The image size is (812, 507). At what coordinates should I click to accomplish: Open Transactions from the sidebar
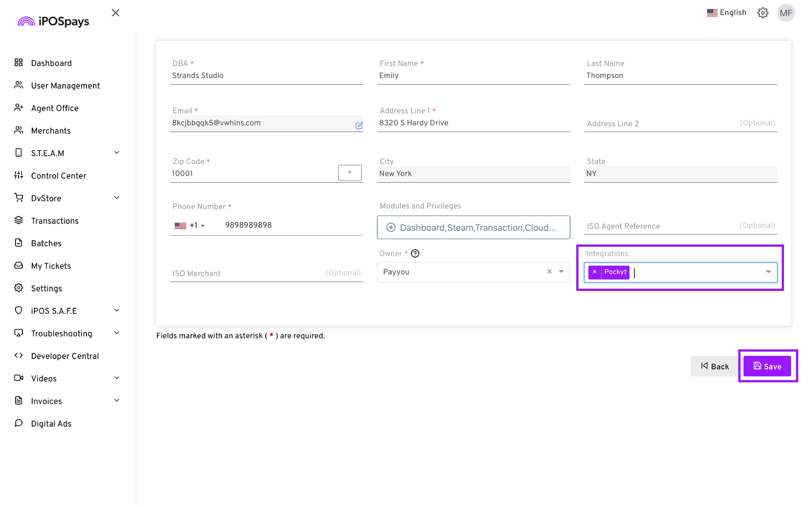[x=55, y=221]
